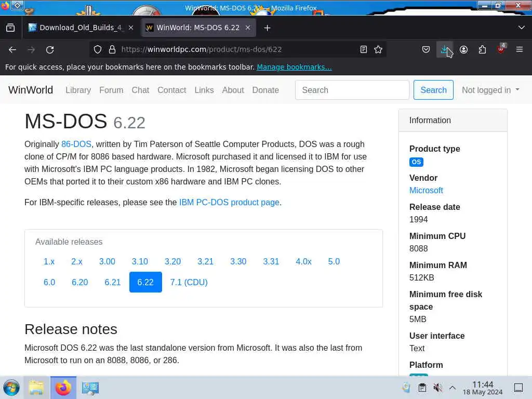Select release 4.0x

(x=303, y=262)
